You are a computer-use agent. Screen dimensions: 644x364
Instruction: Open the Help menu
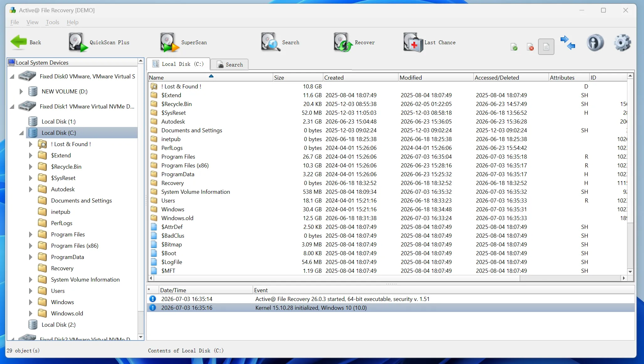pos(72,22)
